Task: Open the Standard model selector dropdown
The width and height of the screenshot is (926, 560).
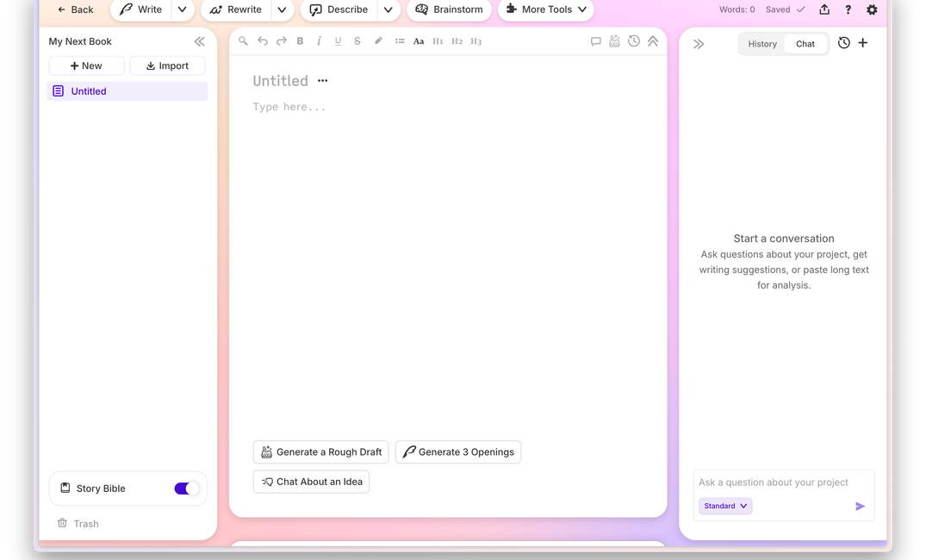Action: (724, 506)
